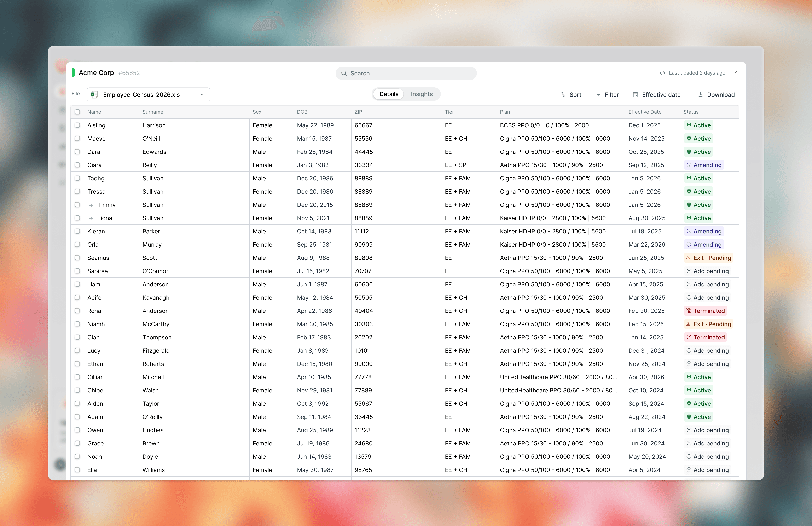The image size is (812, 526).
Task: Toggle the select-all checkbox in table header
Action: [x=77, y=112]
